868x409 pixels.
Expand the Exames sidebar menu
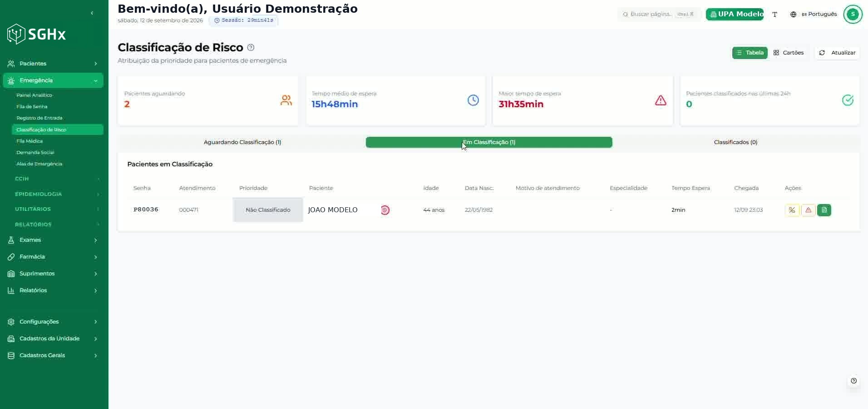pyautogui.click(x=53, y=240)
